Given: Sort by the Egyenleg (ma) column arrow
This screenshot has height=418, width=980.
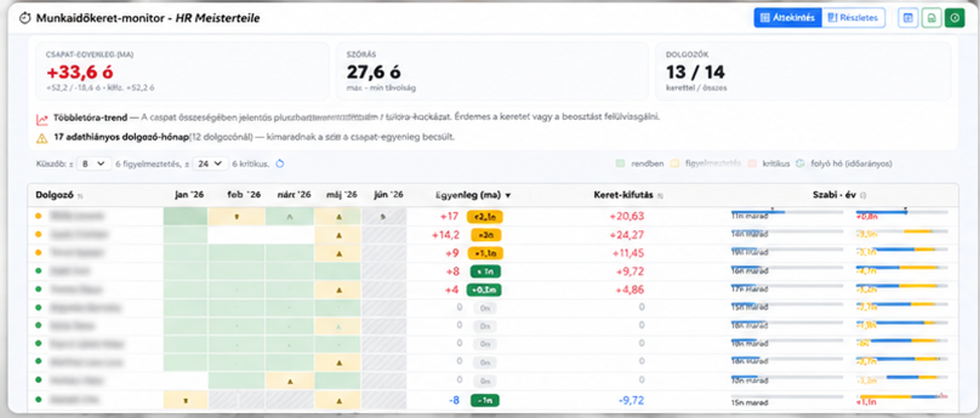Looking at the screenshot, I should (x=508, y=195).
